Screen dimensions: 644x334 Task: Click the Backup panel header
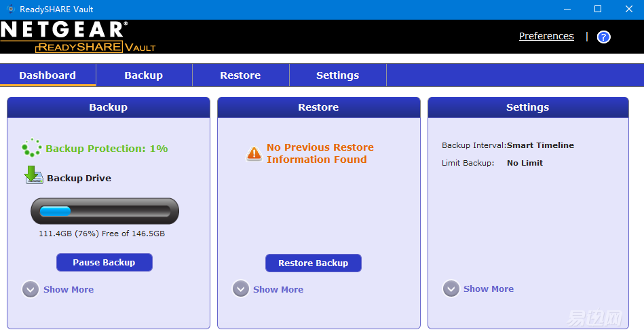[x=109, y=108]
